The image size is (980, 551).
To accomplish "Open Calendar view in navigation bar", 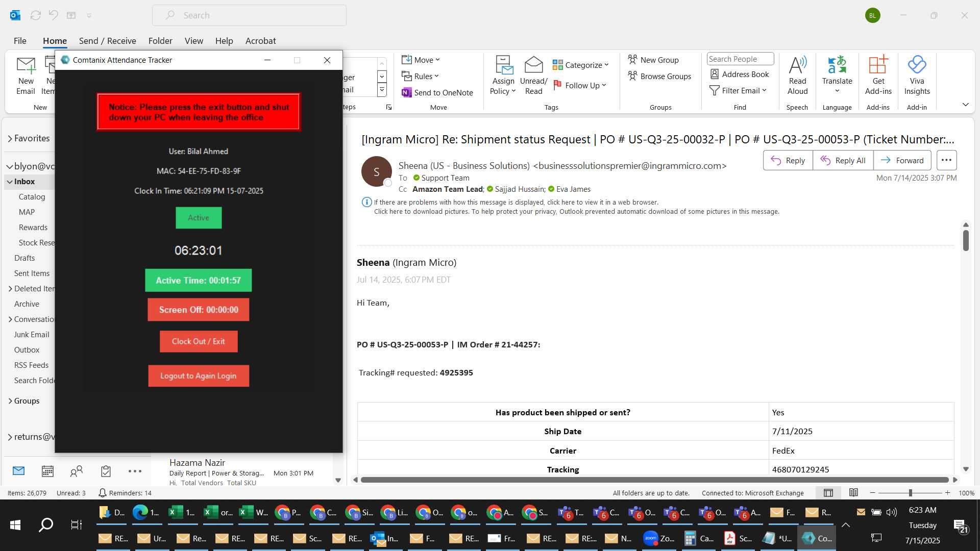I will 47,471.
